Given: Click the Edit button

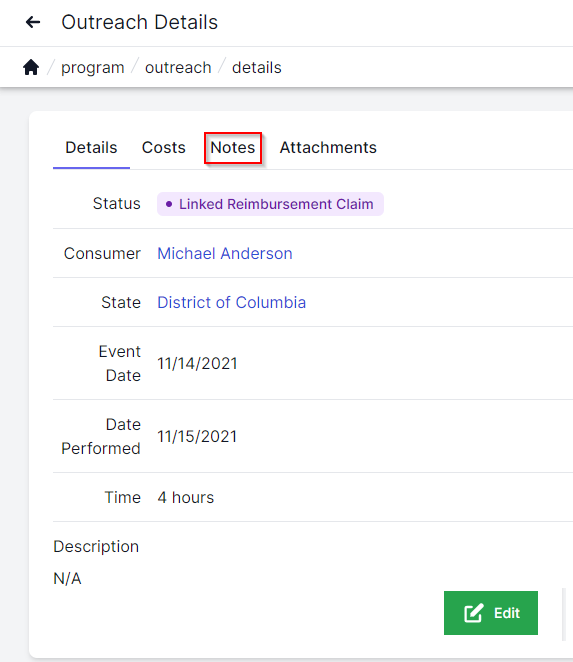Looking at the screenshot, I should 491,613.
